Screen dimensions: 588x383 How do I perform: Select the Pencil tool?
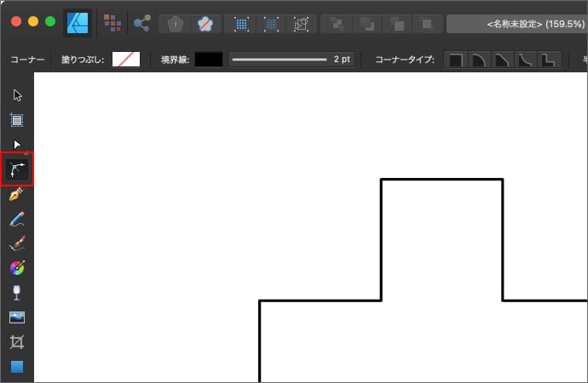click(x=17, y=220)
